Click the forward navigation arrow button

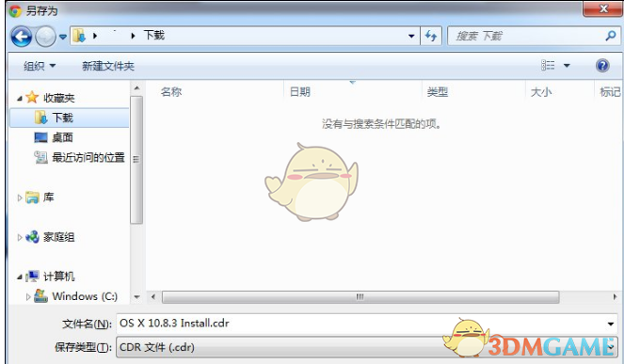pyautogui.click(x=45, y=37)
